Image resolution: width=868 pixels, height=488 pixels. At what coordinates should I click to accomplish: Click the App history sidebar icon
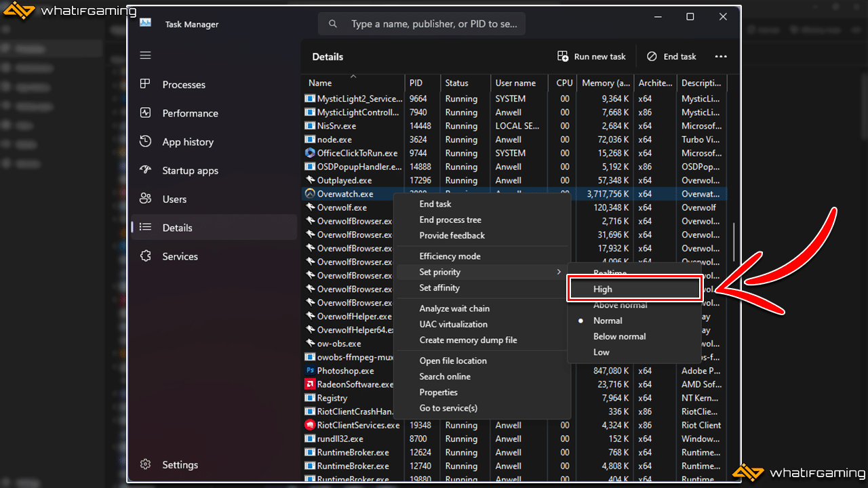click(x=145, y=142)
